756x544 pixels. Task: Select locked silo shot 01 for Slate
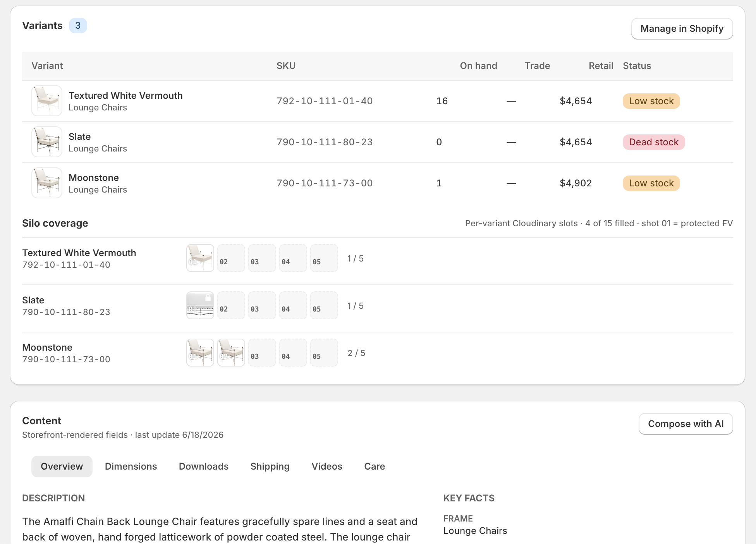pyautogui.click(x=200, y=305)
